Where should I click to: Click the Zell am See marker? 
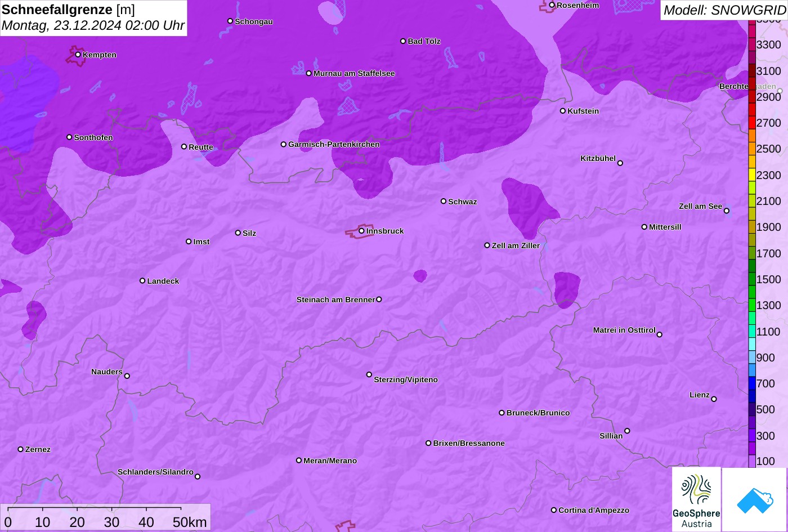[x=727, y=211]
